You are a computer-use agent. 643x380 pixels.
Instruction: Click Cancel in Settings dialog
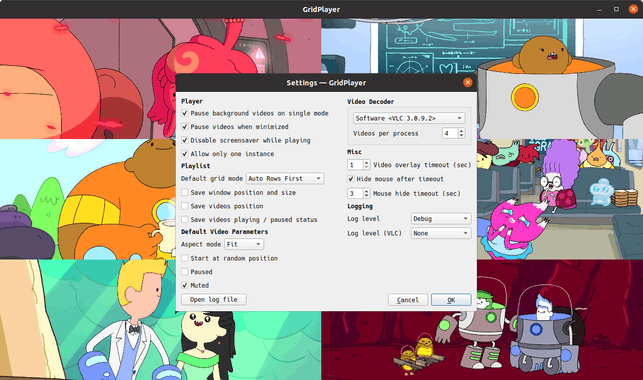click(x=408, y=300)
